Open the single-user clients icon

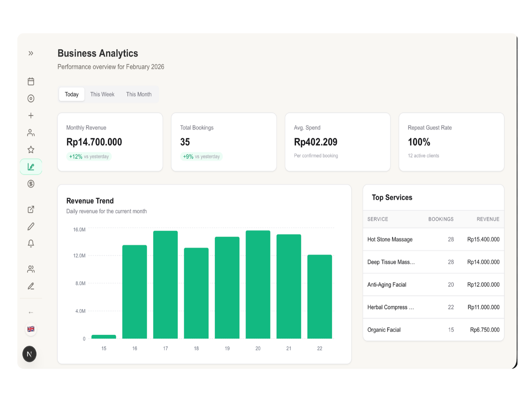31,133
